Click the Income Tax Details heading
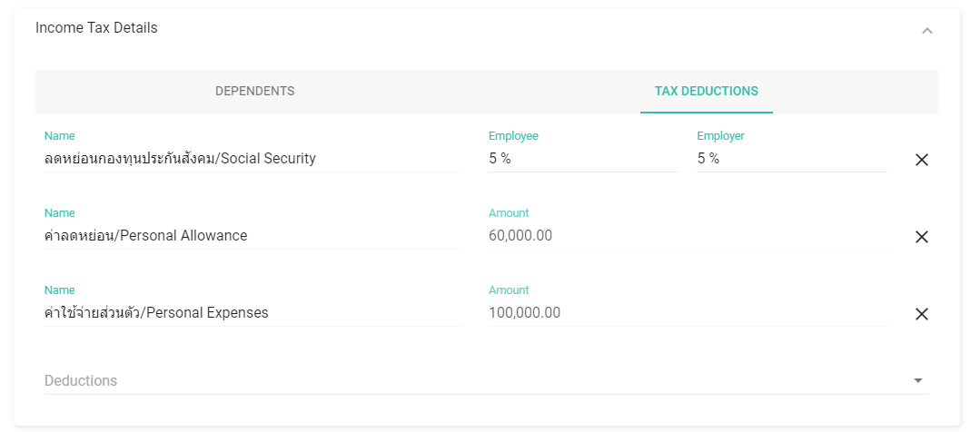Viewport: 980px width, 432px height. (96, 28)
